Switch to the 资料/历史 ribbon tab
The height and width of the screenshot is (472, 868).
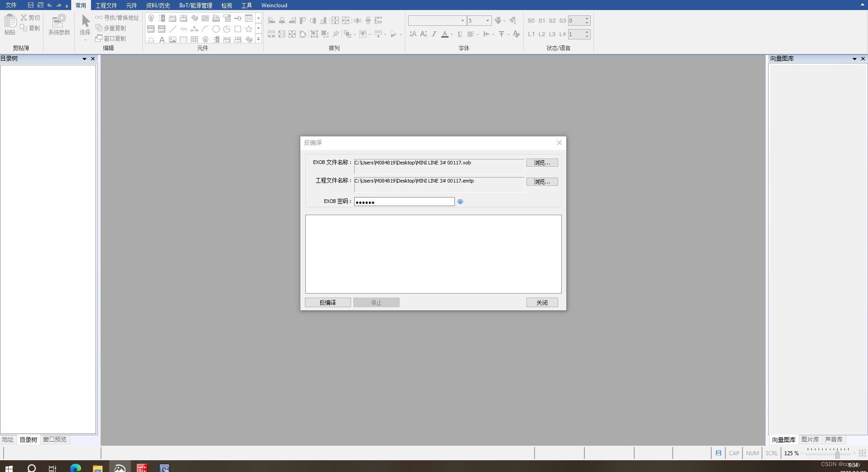[158, 5]
